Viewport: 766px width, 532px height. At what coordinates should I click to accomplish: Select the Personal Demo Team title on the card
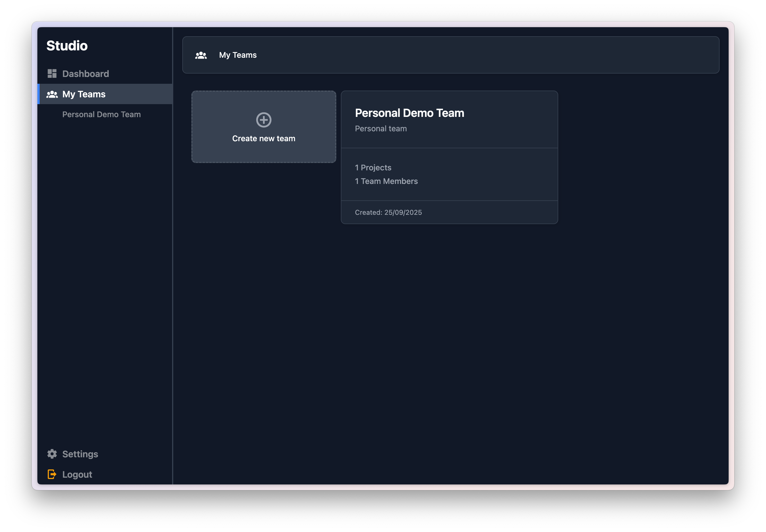click(410, 113)
